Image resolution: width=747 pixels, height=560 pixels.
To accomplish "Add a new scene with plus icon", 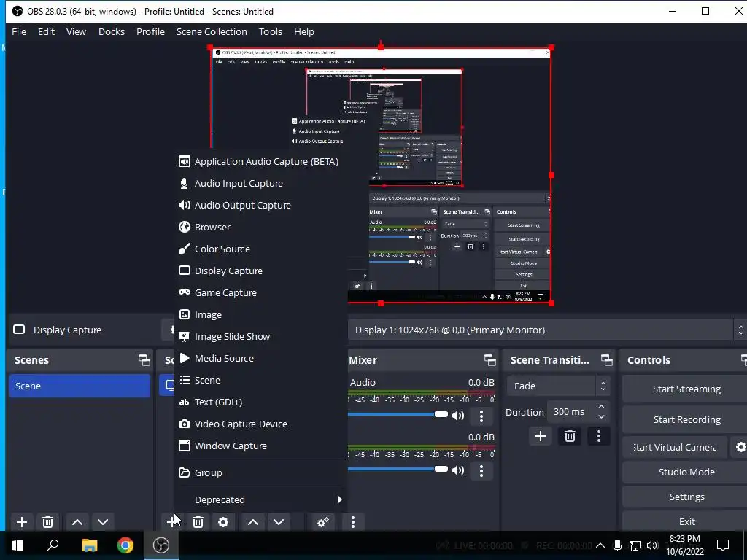I will tap(22, 522).
